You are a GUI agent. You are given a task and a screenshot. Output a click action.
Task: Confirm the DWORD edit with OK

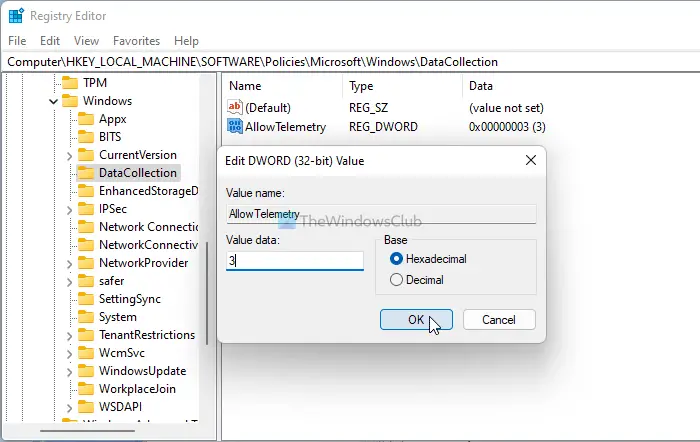416,320
